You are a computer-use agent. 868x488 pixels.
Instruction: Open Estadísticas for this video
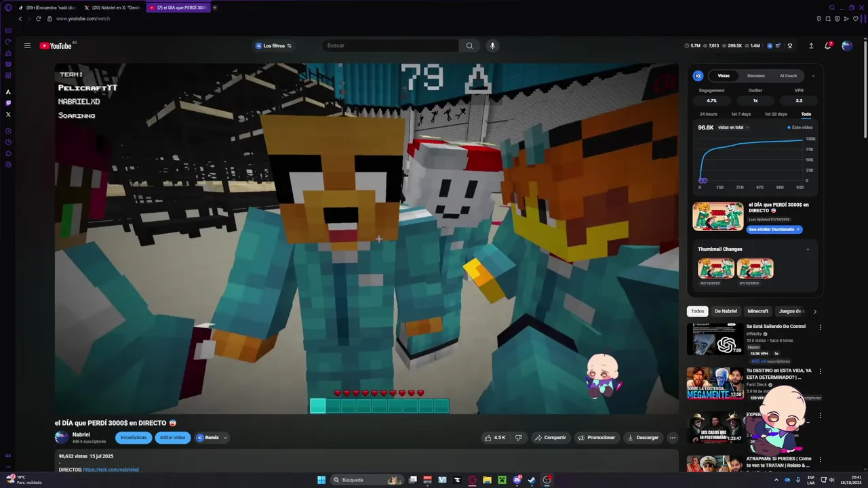click(134, 438)
